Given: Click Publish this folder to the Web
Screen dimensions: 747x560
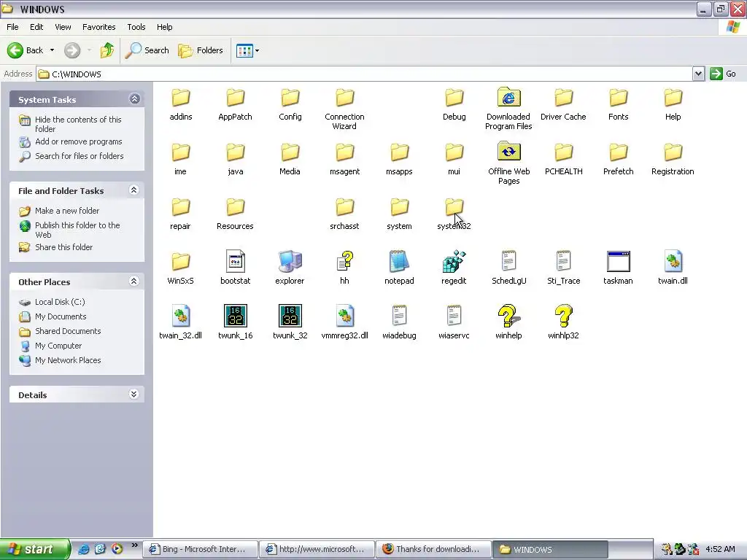Looking at the screenshot, I should click(x=77, y=230).
